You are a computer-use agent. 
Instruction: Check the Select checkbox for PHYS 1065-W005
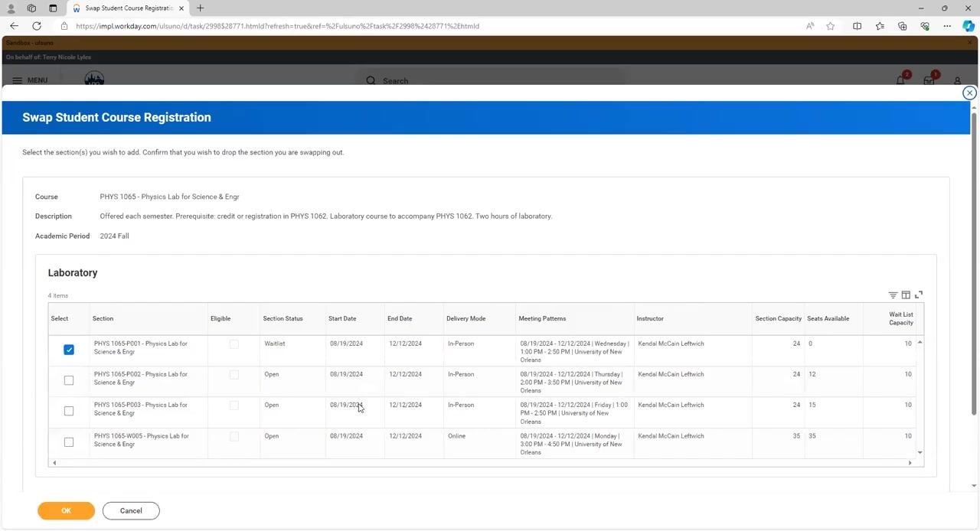coord(69,442)
